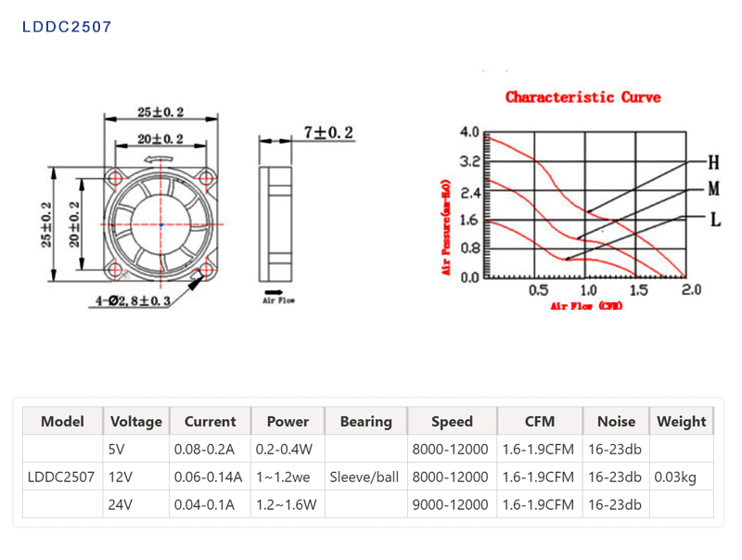Image resolution: width=742 pixels, height=560 pixels.
Task: Select the 0.03kg weight cell
Action: pyautogui.click(x=675, y=477)
